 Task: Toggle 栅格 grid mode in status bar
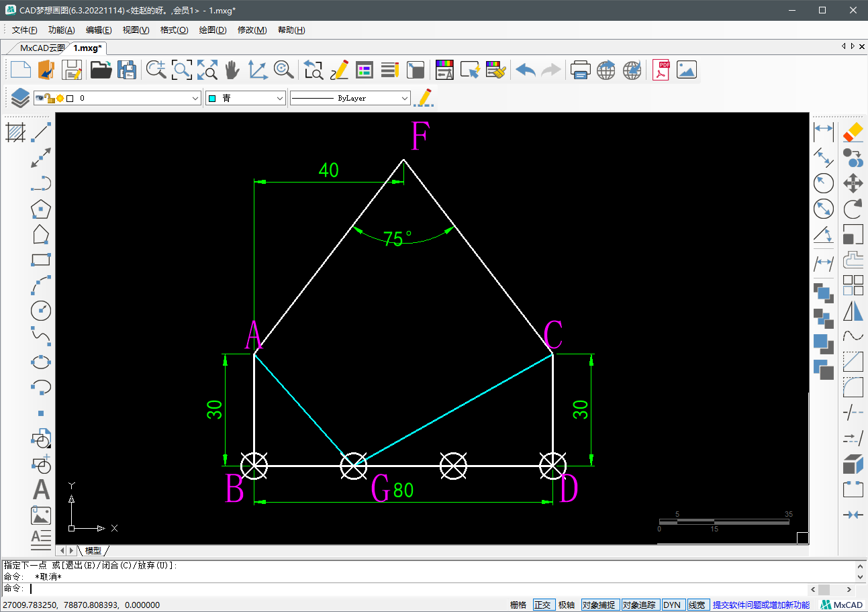click(x=518, y=605)
